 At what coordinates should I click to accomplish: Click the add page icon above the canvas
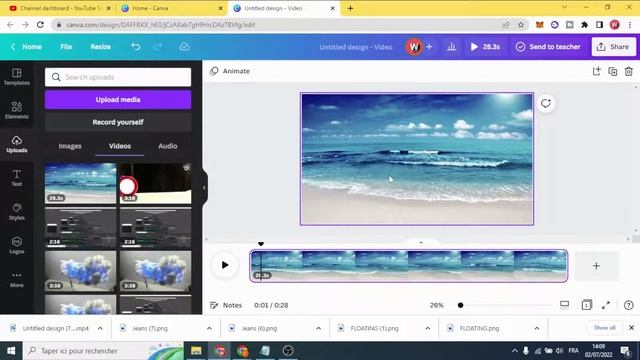596,71
